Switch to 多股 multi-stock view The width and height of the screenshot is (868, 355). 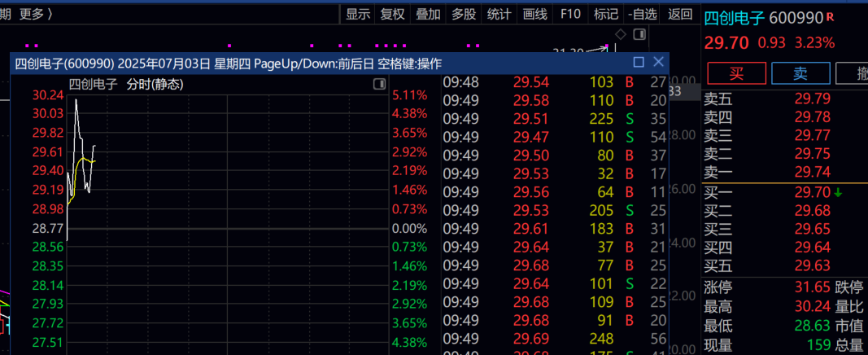pos(464,15)
